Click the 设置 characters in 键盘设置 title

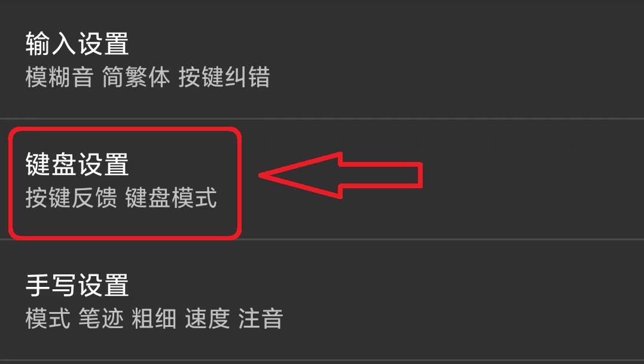pos(103,164)
